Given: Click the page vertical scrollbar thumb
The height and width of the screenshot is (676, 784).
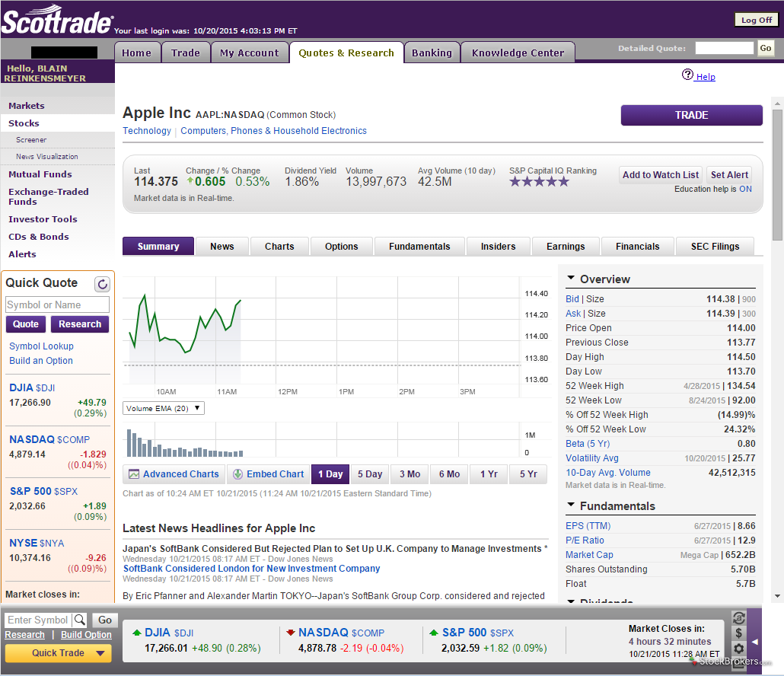Looking at the screenshot, I should [x=777, y=175].
